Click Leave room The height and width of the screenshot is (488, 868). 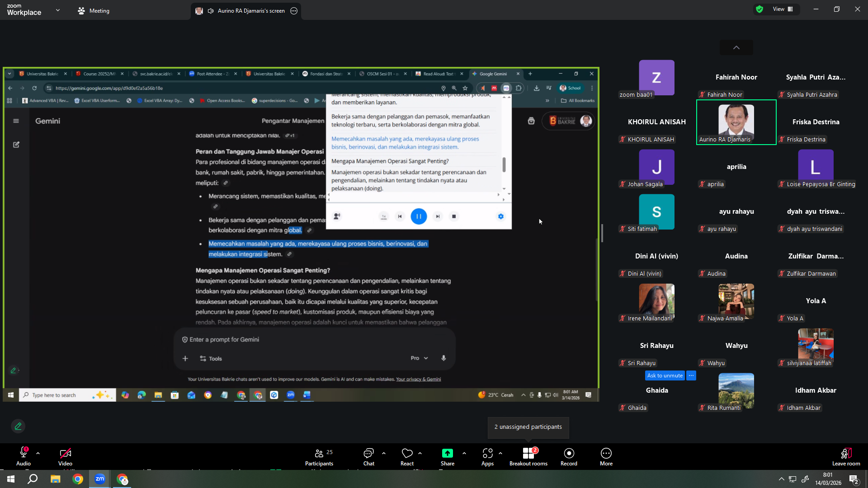point(846,457)
